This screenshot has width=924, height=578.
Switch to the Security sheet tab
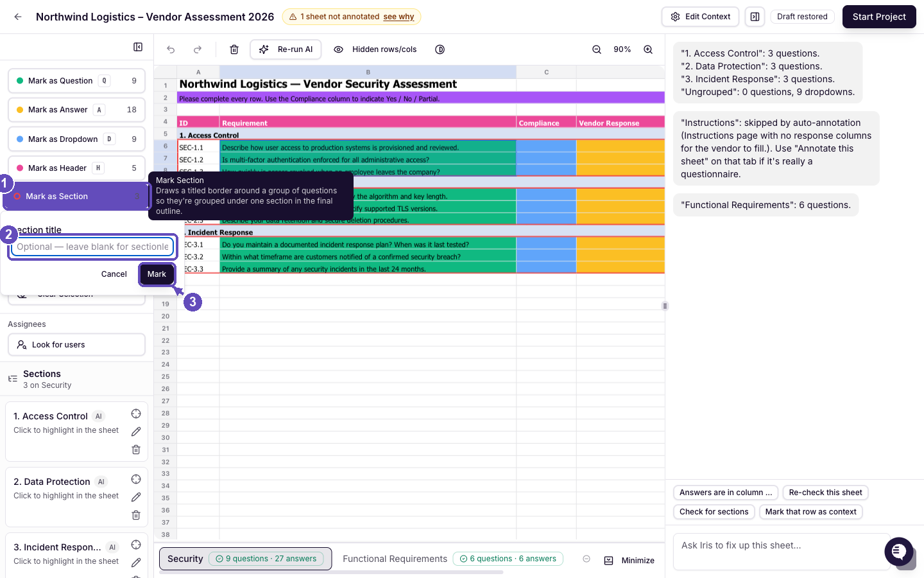click(x=245, y=559)
